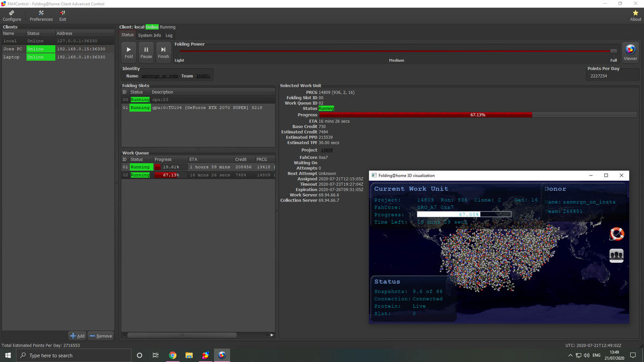
Task: Show hidden system tray icons
Action: (570, 356)
